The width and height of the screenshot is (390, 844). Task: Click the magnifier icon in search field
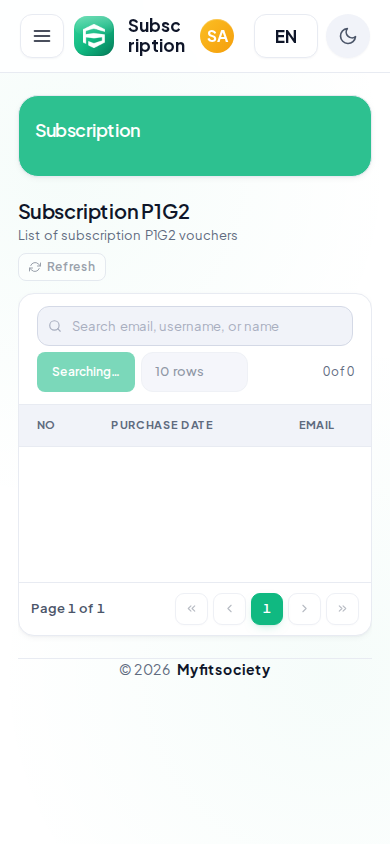tap(55, 326)
